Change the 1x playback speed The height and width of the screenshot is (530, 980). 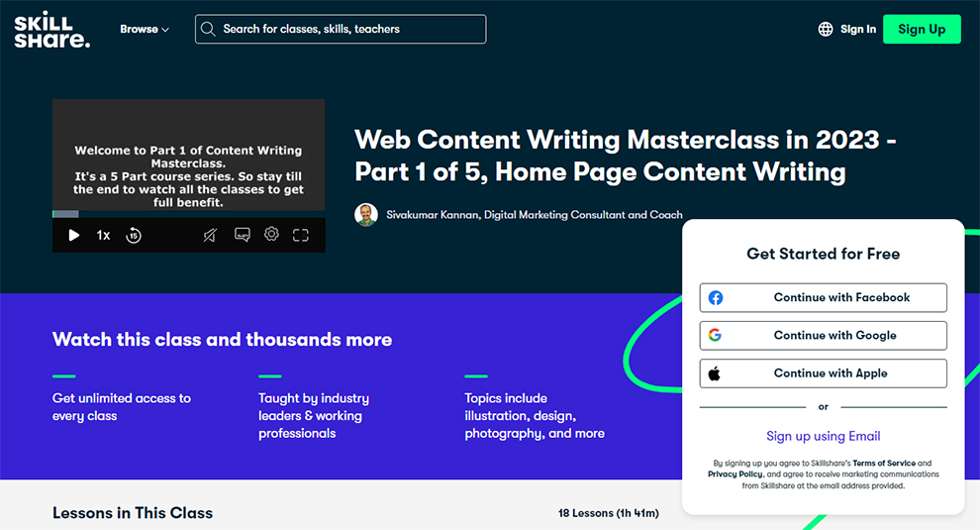[103, 235]
